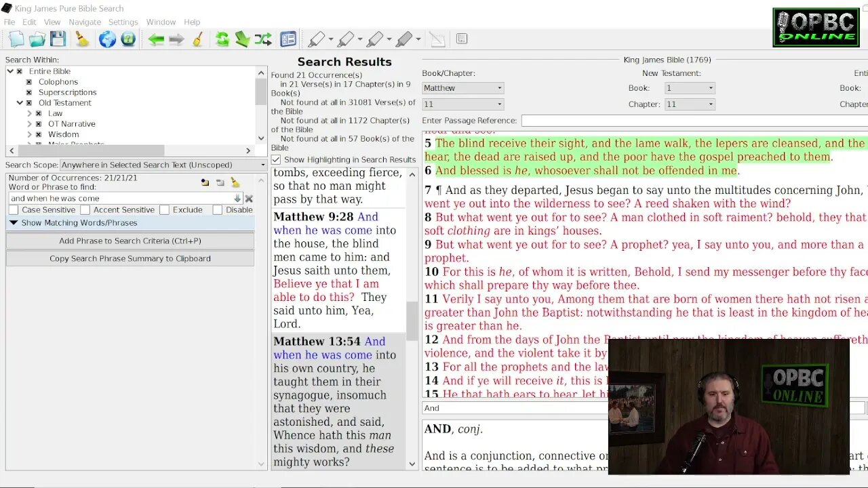The image size is (868, 488).
Task: Click the green shuffle arrows icon
Action: pyautogui.click(x=263, y=39)
